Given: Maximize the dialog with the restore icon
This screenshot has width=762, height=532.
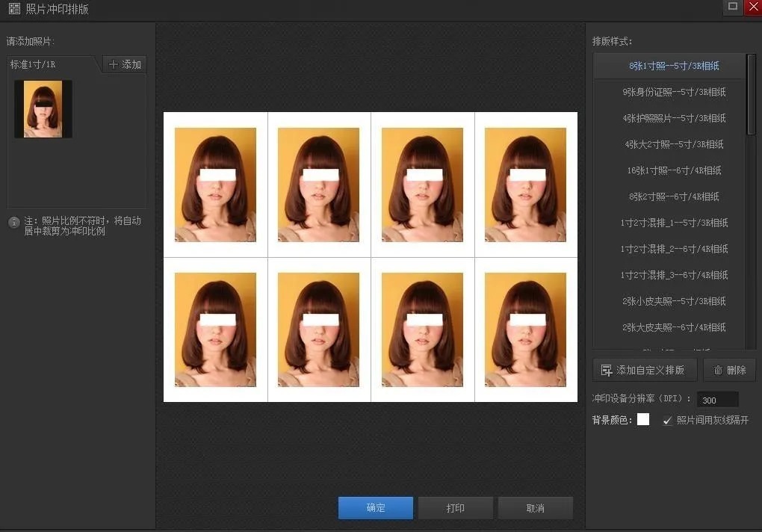Looking at the screenshot, I should [x=733, y=7].
